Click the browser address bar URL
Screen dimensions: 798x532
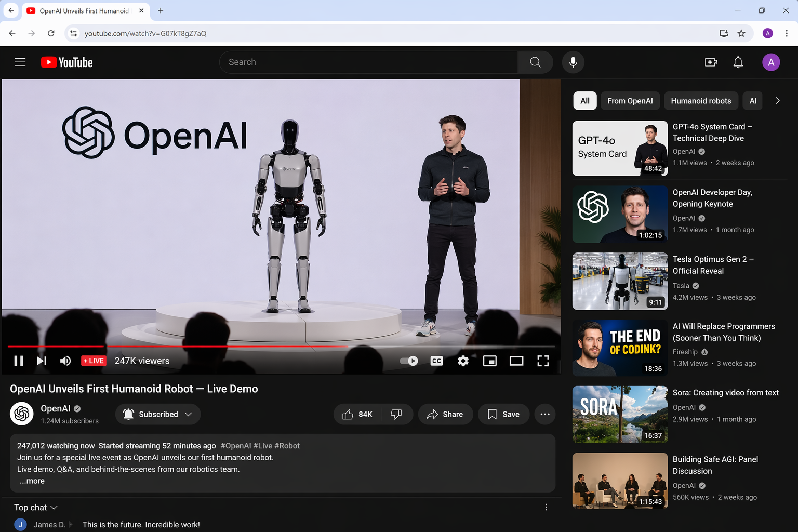click(145, 33)
